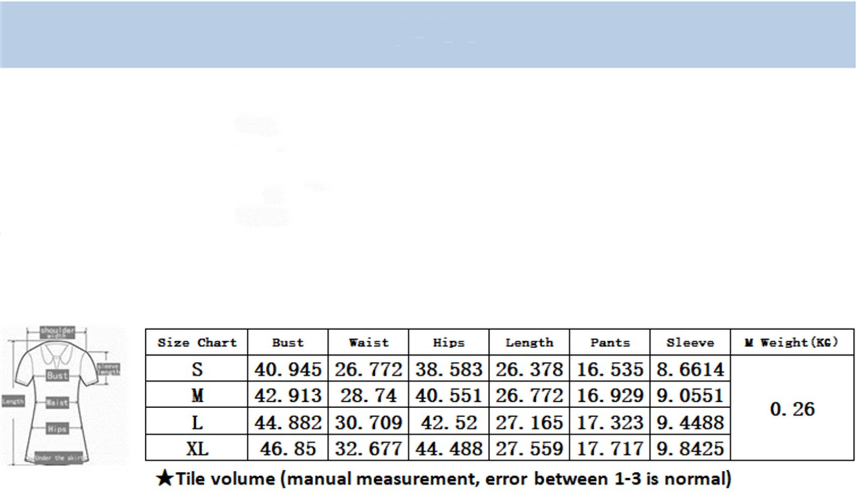Select the Under the skirt diagram label

coord(59,458)
